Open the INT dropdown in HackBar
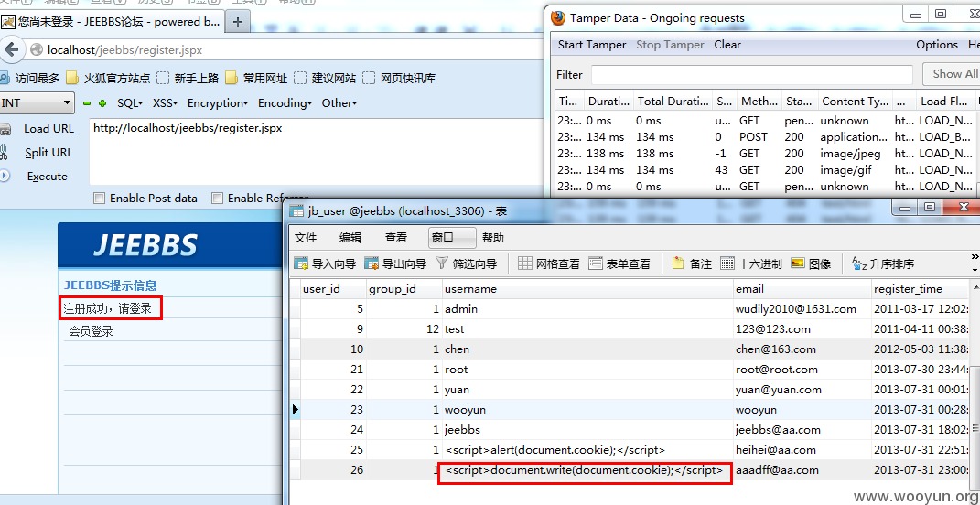980x505 pixels. click(x=38, y=103)
